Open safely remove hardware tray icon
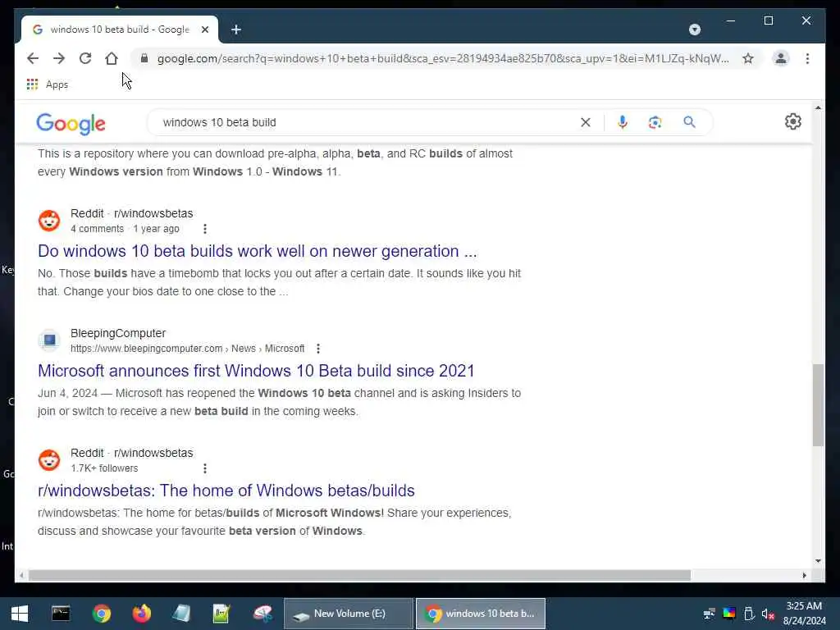The image size is (840, 630). 749,614
